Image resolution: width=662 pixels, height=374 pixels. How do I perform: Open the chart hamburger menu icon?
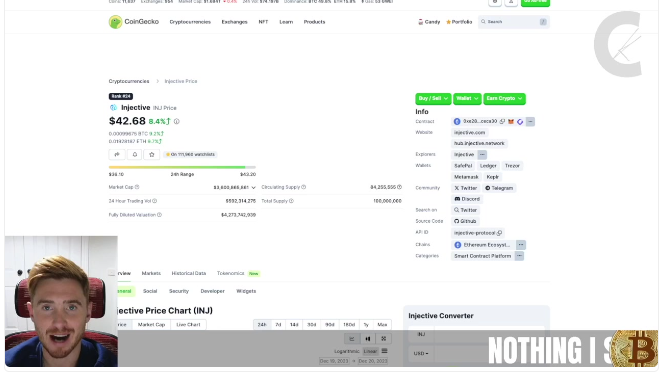click(384, 351)
